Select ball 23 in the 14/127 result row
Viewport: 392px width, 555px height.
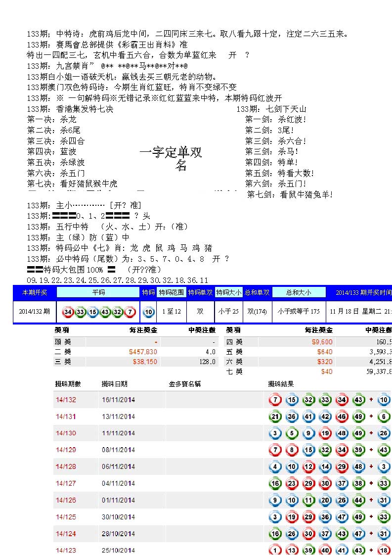(292, 483)
